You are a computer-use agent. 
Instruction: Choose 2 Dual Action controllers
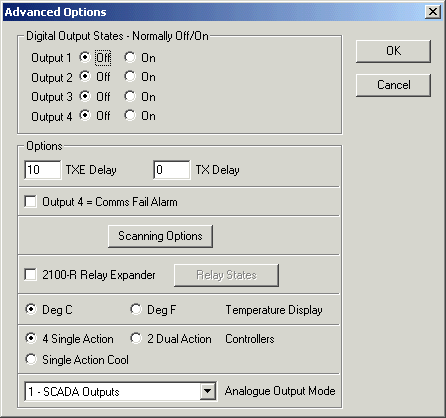(x=136, y=338)
